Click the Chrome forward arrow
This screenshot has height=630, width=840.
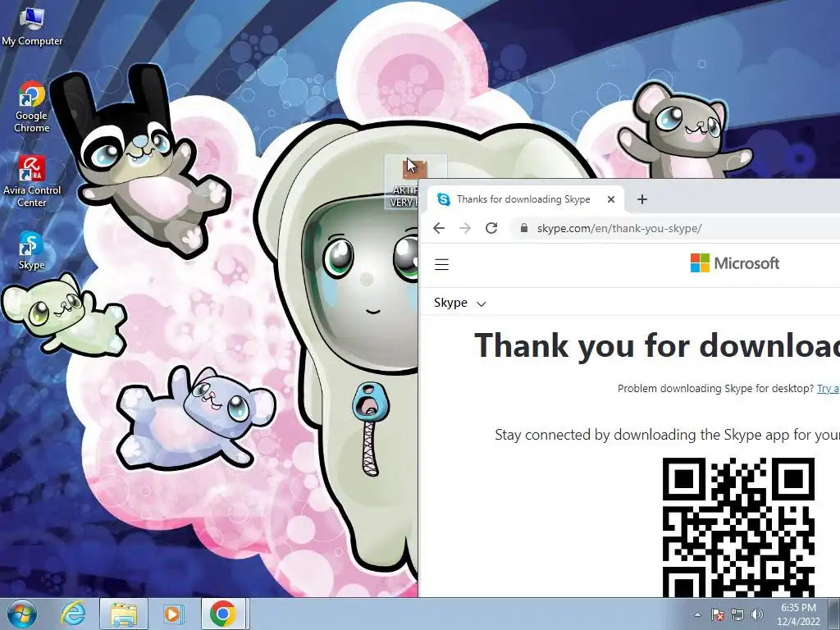[x=465, y=228]
